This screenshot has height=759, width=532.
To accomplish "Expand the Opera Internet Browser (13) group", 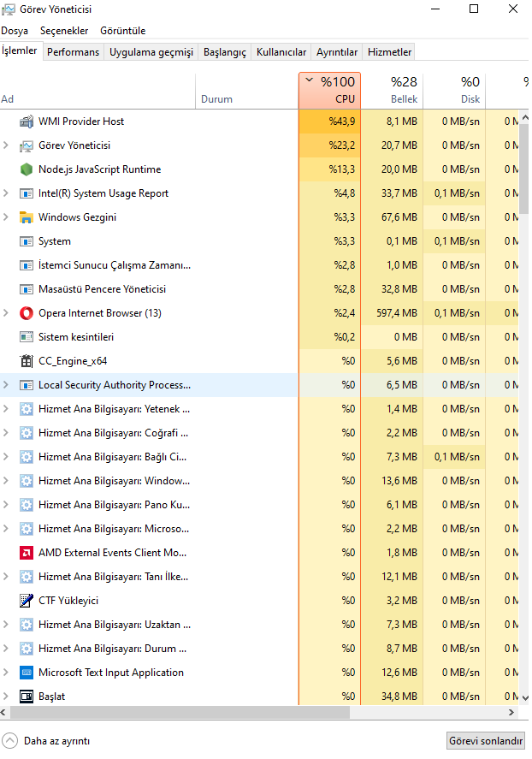I will (x=6, y=313).
